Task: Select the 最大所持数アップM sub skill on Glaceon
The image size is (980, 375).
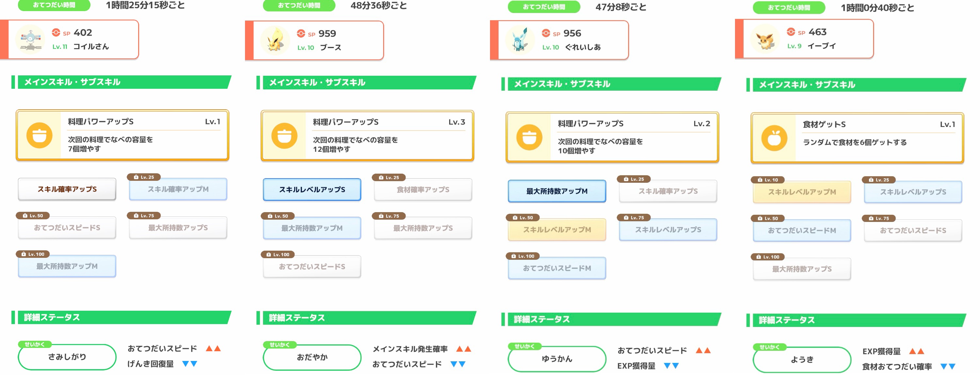Action: pyautogui.click(x=557, y=191)
